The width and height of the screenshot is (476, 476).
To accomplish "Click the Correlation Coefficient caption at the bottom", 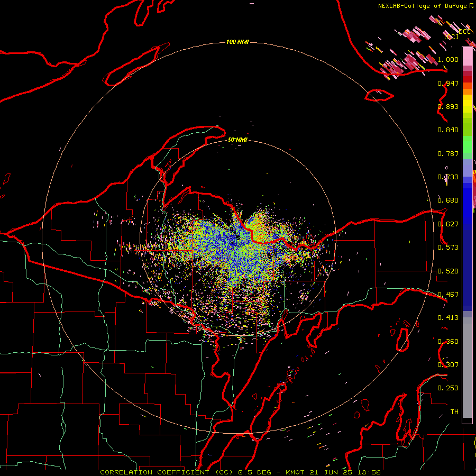I will point(240,472).
